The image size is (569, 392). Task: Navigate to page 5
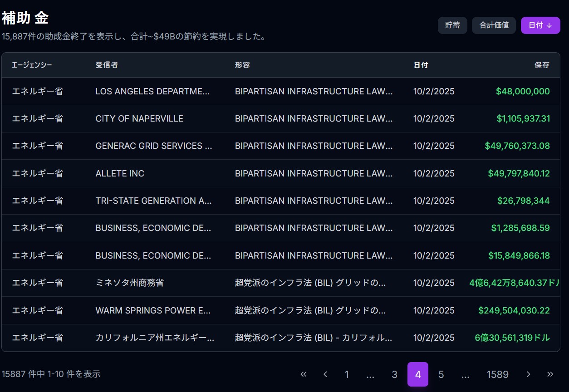[441, 374]
